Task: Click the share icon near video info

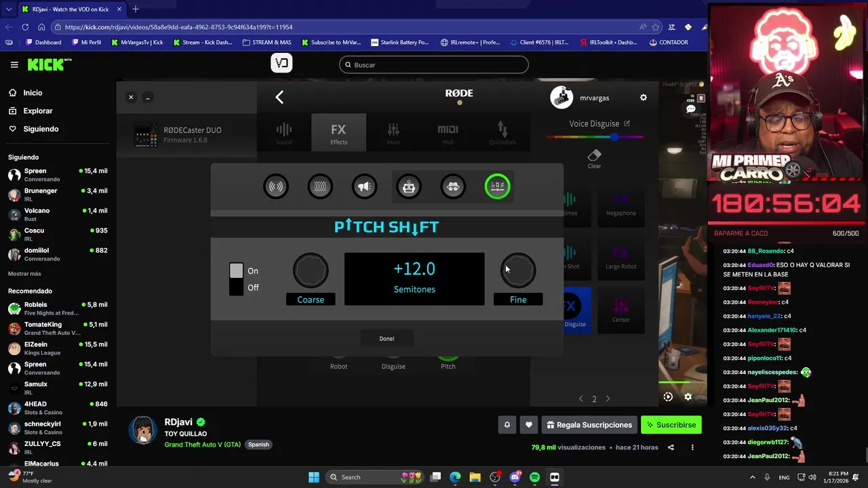Action: [x=671, y=447]
